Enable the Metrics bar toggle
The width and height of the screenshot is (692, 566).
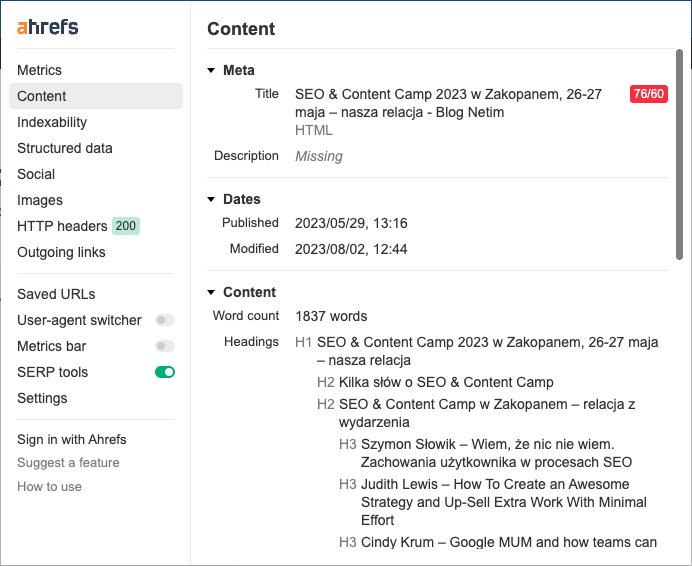[x=165, y=346]
